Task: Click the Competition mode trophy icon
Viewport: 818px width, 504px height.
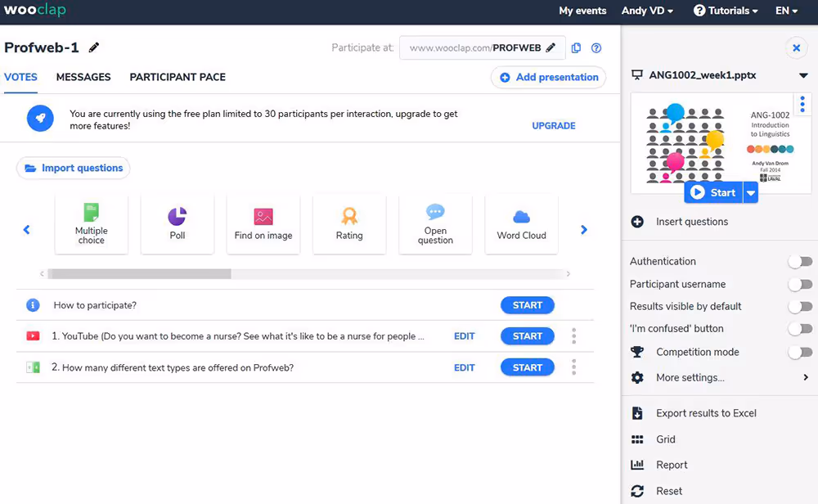Action: (x=637, y=352)
